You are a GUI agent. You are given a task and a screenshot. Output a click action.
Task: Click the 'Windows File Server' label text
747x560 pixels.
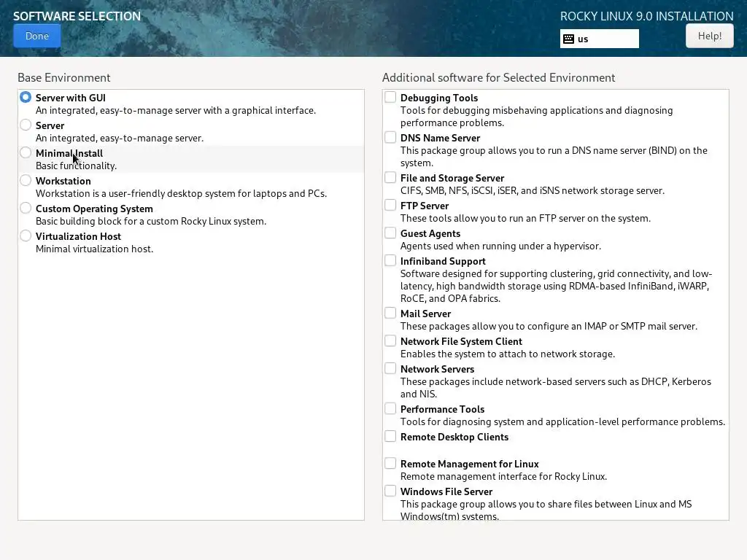(446, 491)
